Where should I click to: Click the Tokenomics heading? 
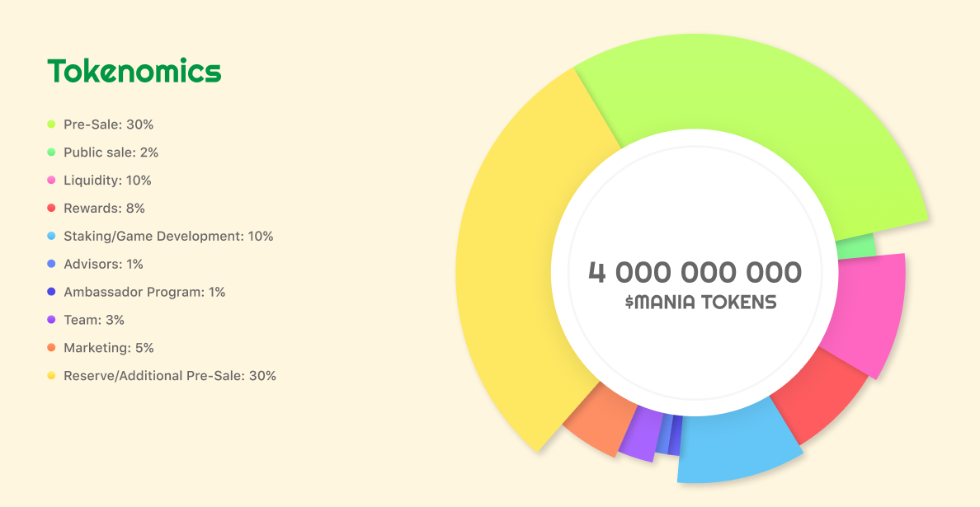[134, 71]
